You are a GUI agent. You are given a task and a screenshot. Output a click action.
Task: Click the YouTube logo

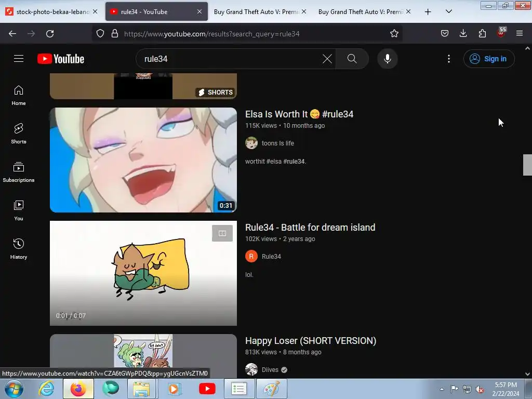tap(61, 59)
